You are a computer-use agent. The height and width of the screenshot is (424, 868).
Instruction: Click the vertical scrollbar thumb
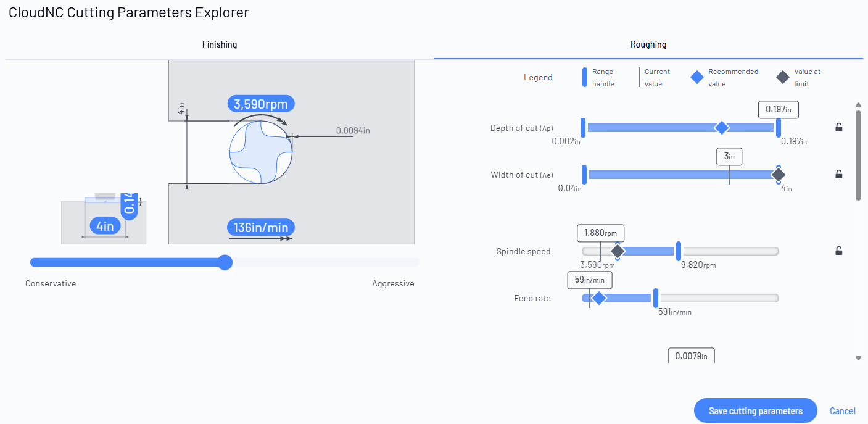click(x=858, y=156)
